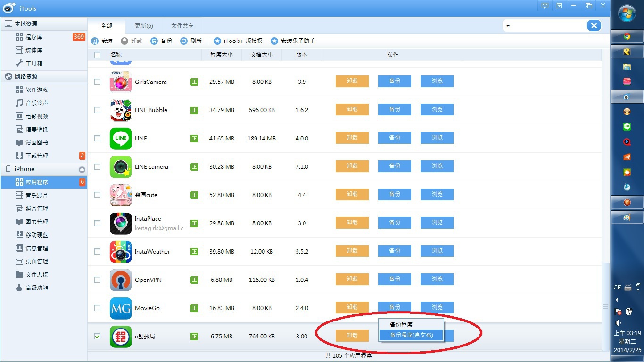Open 下载管理 download manager
644x362 pixels.
pos(43,156)
